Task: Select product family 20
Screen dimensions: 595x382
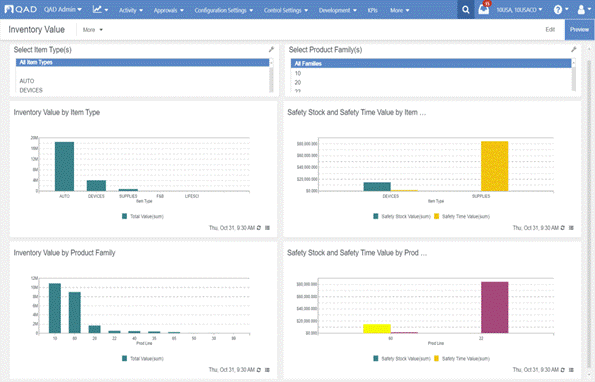Action: pos(298,82)
